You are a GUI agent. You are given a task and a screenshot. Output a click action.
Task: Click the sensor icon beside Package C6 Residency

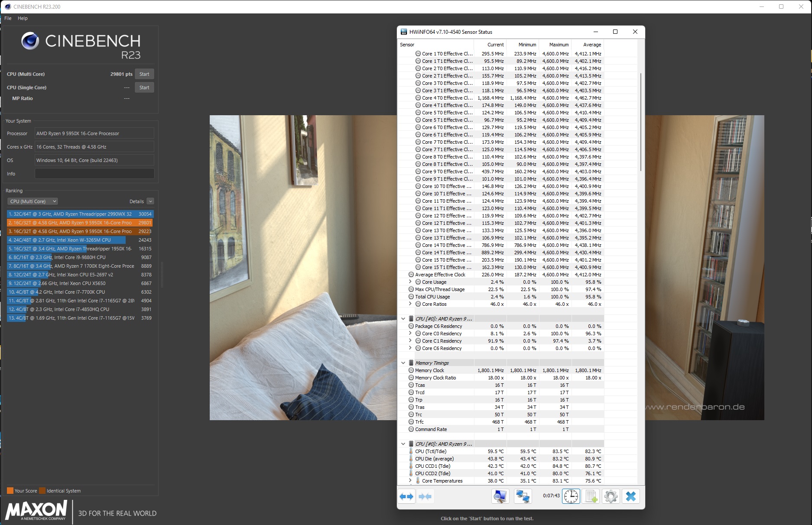411,326
